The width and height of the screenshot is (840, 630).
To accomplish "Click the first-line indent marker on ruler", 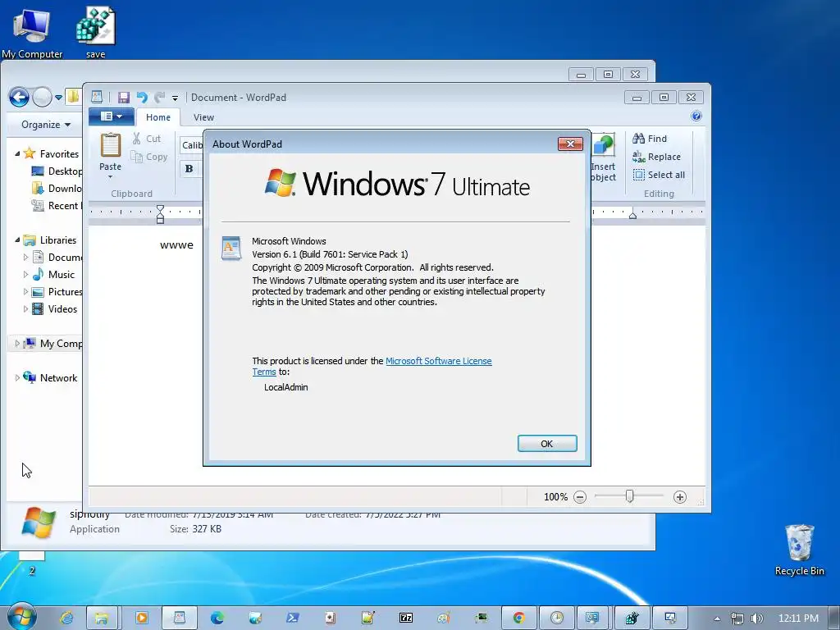I will point(160,208).
